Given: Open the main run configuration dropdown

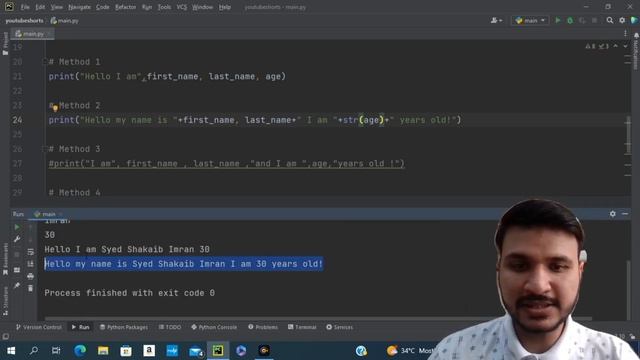Looking at the screenshot, I should 530,20.
